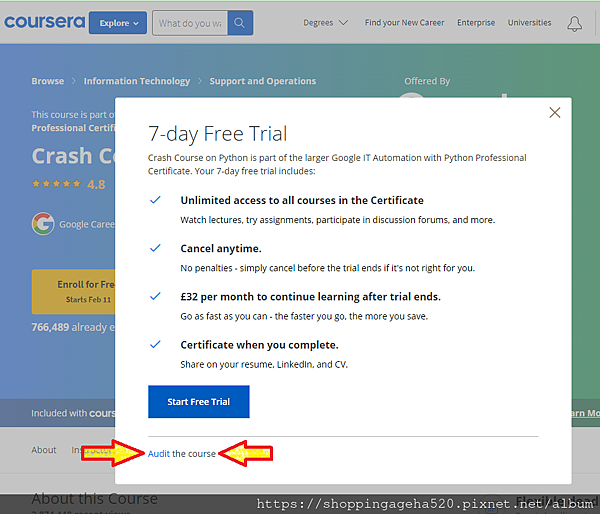
Task: Open the Enterprise link
Action: [476, 23]
